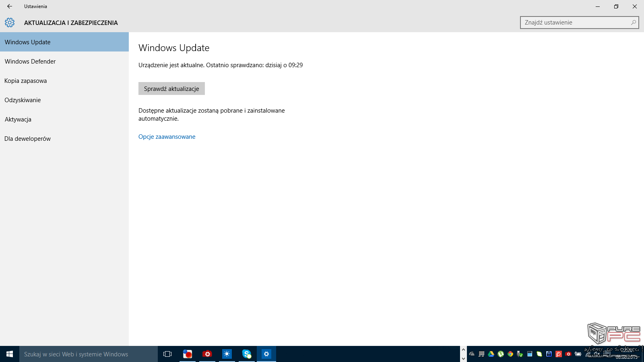
Task: Open the Action Center notifications icon
Action: [x=607, y=354]
